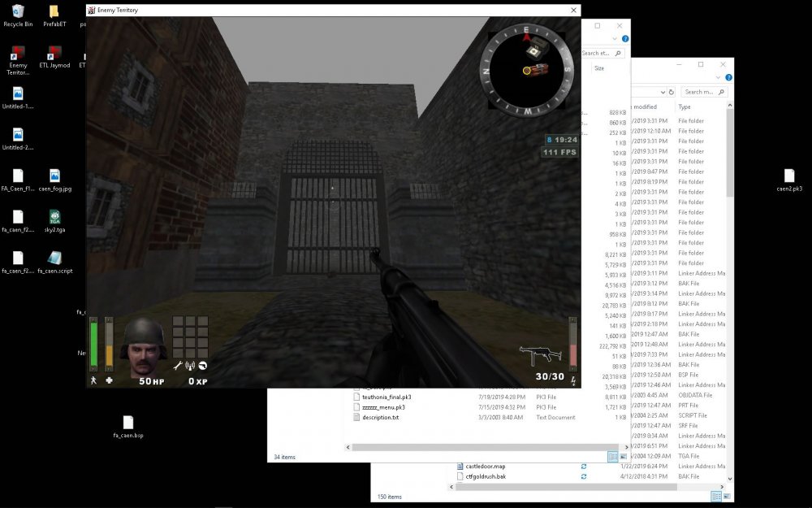812x508 pixels.
Task: Click the 34 items status bar text
Action: coord(284,457)
